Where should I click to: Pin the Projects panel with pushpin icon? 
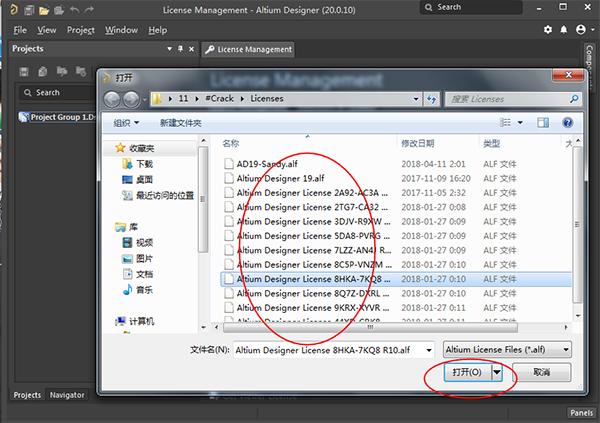180,49
